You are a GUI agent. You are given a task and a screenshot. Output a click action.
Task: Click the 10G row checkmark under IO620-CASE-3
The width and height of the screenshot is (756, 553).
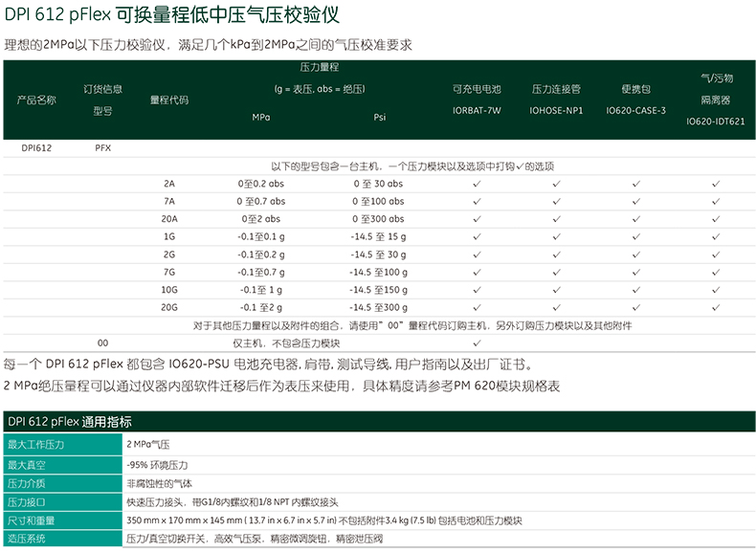(x=635, y=289)
